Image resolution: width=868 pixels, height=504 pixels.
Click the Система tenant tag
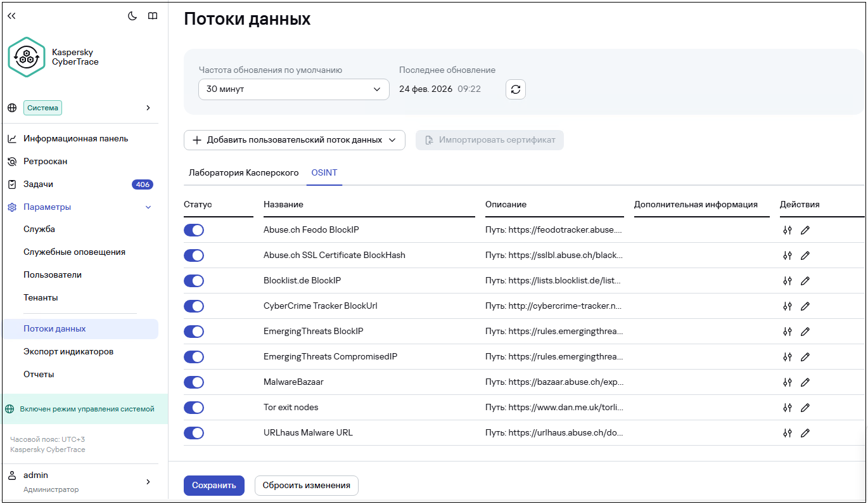tap(43, 108)
